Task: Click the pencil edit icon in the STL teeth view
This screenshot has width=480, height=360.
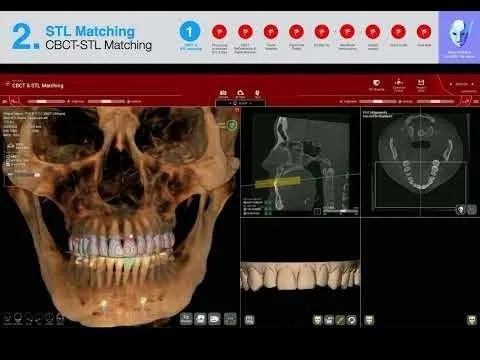Action: pyautogui.click(x=340, y=320)
